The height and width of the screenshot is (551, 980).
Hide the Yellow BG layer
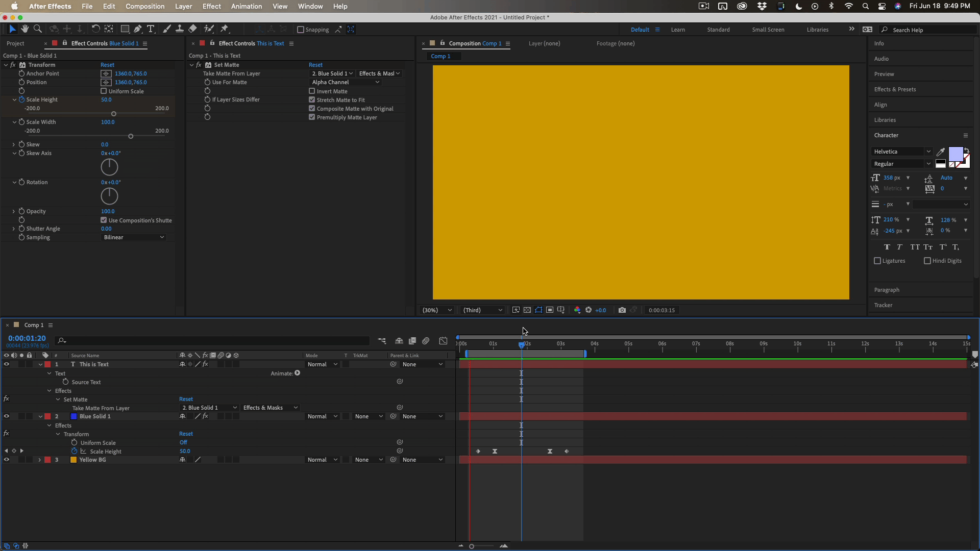(x=7, y=460)
